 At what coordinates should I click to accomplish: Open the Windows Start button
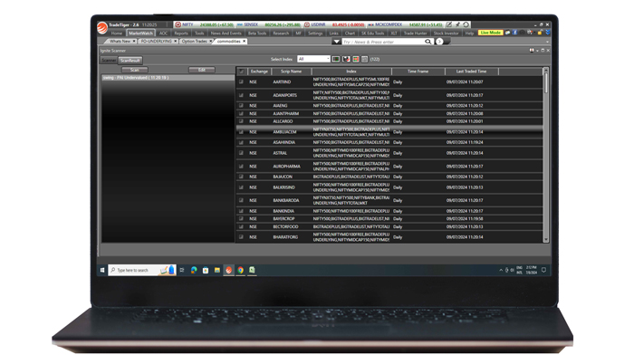pos(102,270)
